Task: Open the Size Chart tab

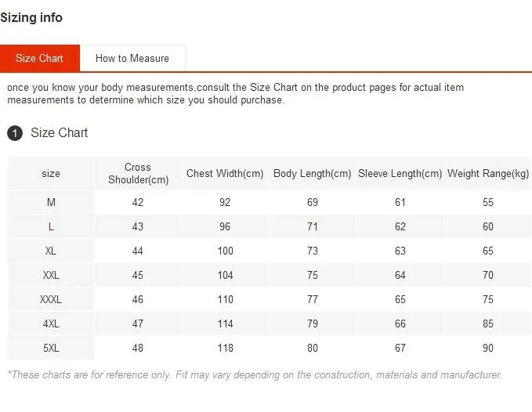Action: pos(40,58)
